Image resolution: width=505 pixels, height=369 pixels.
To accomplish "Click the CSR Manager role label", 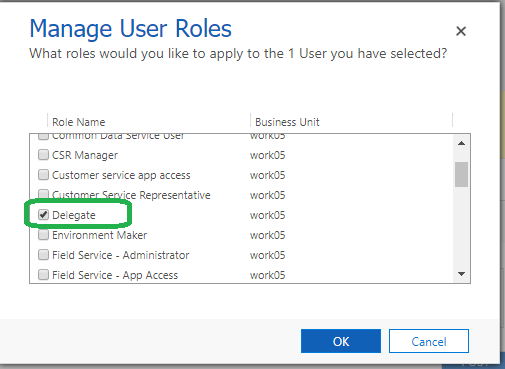I will [85, 155].
